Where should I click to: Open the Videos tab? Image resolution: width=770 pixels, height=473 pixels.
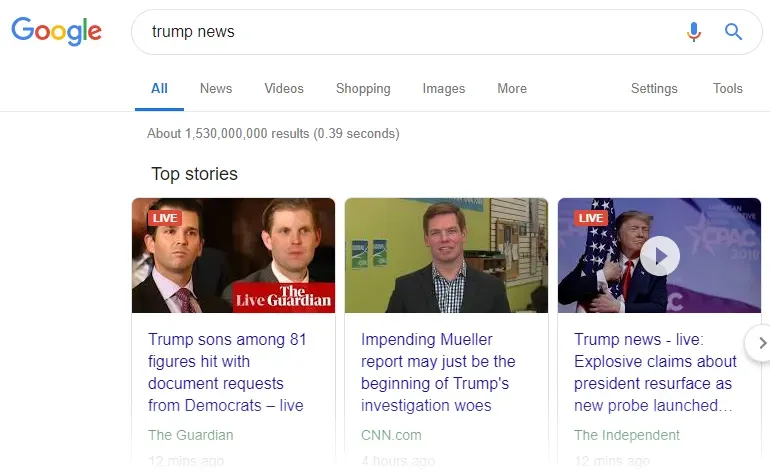coord(284,88)
